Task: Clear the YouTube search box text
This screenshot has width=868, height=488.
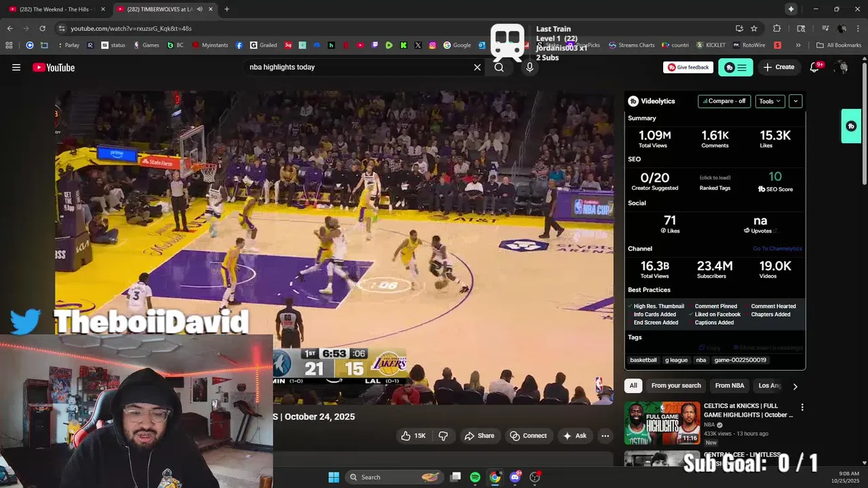Action: click(x=477, y=67)
